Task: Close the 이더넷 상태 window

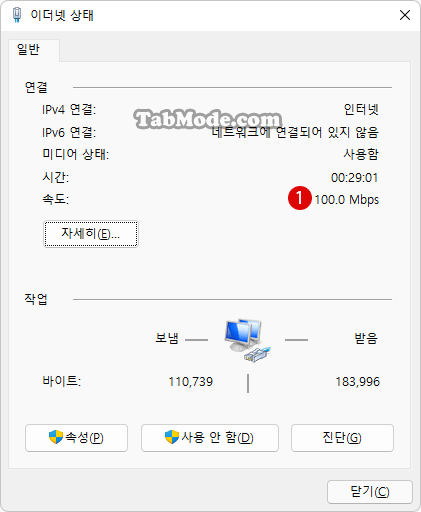Action: click(x=405, y=15)
